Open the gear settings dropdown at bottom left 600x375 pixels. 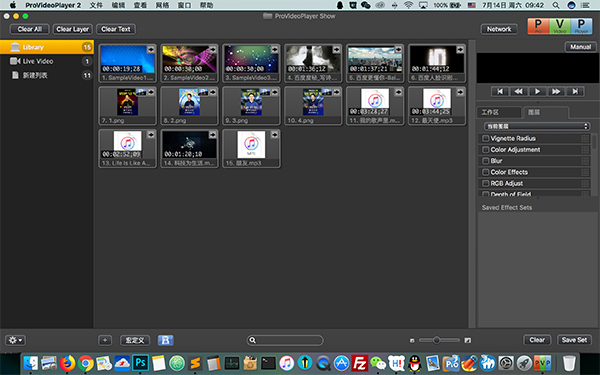pos(15,340)
